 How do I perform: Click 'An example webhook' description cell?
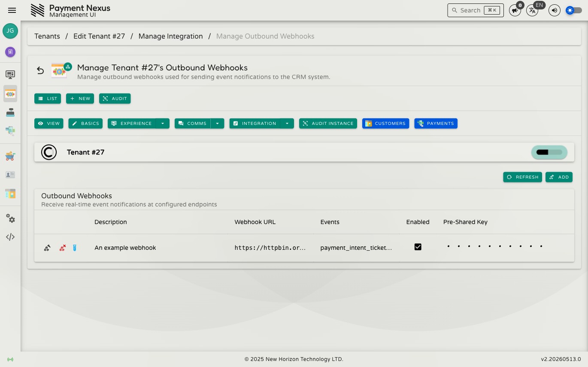125,248
